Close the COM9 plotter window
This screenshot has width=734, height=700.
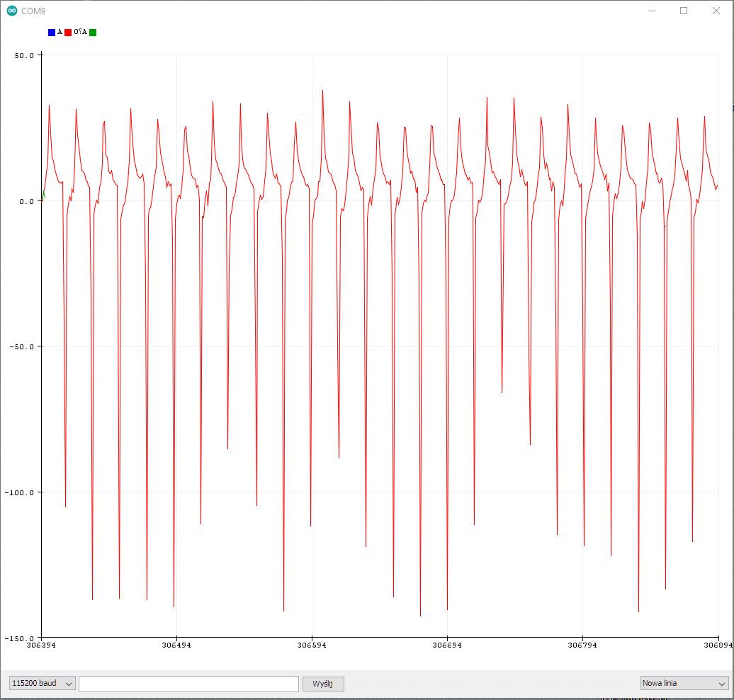(716, 11)
